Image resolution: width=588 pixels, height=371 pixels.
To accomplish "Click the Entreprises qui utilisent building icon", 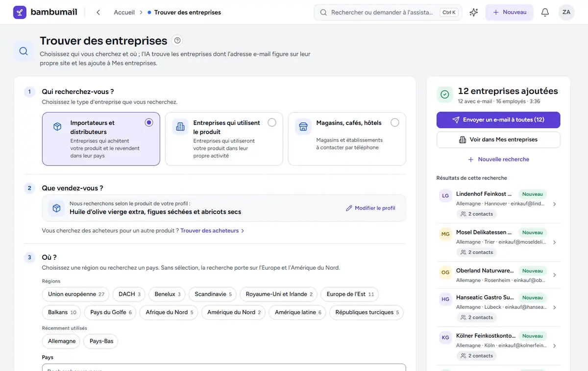I will (x=180, y=127).
